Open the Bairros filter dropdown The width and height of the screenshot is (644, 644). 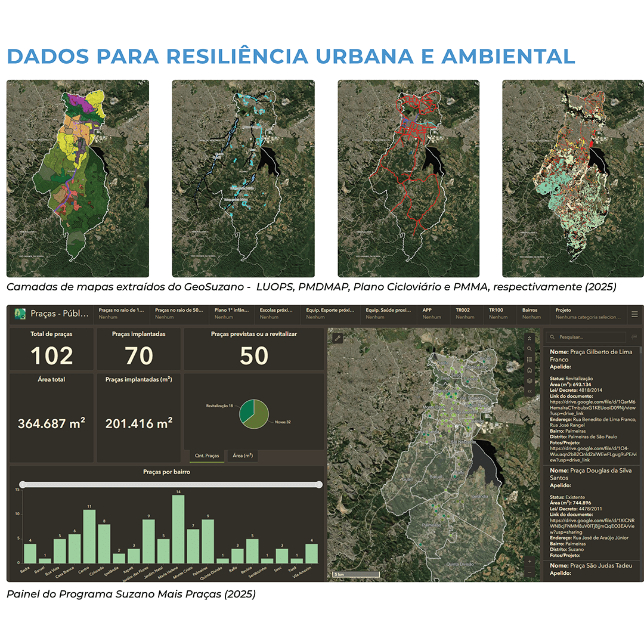(531, 314)
